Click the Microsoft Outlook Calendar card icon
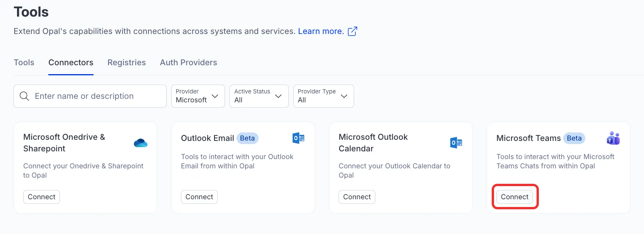Image resolution: width=644 pixels, height=234 pixels. [x=456, y=143]
